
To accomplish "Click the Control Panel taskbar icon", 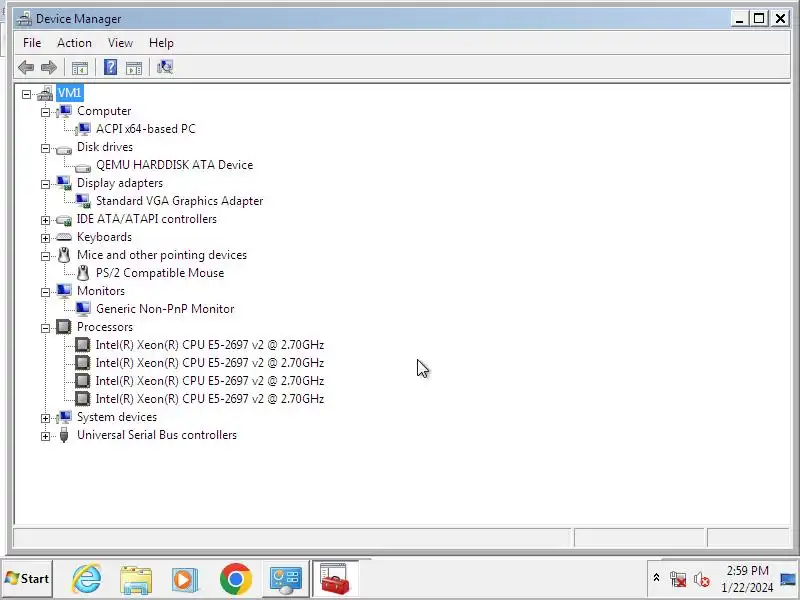I will pyautogui.click(x=285, y=580).
